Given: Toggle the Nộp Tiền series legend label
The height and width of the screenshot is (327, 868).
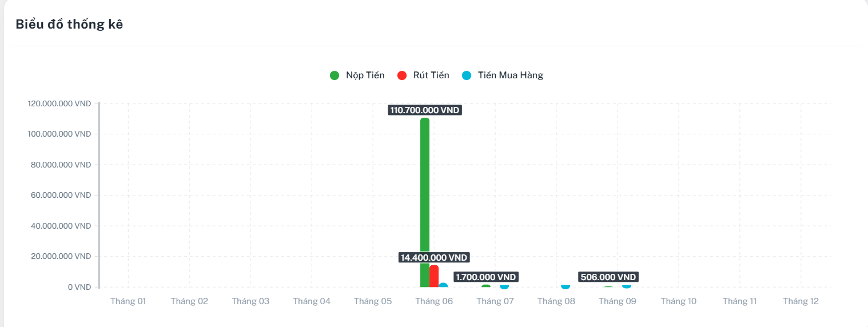Looking at the screenshot, I should coord(365,75).
